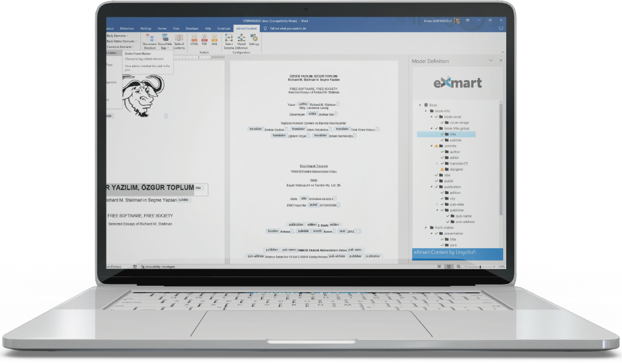Viewport: 622px width, 364px height.
Task: Open the Document Structure tool
Action: 150,41
